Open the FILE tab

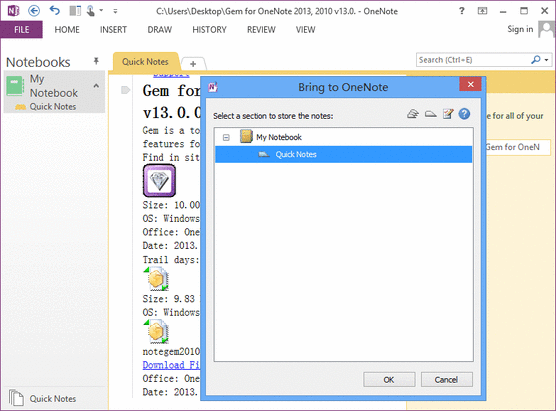(x=22, y=29)
